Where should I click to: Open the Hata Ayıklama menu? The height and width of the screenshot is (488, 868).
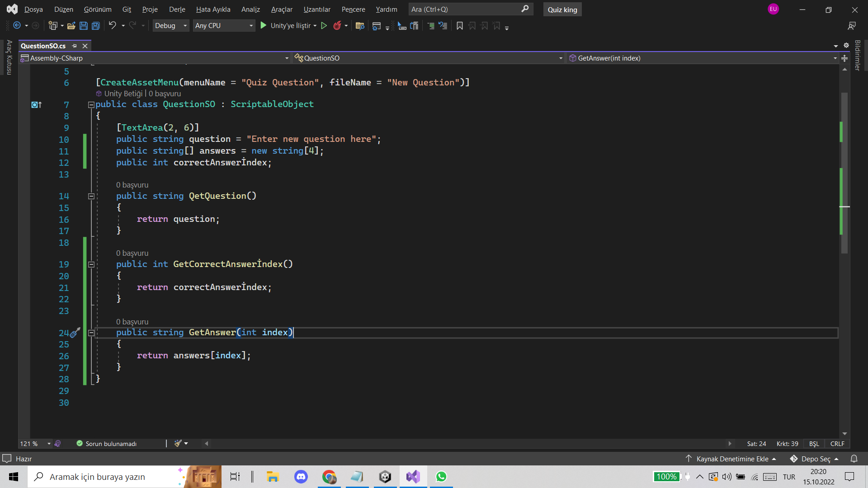point(213,9)
